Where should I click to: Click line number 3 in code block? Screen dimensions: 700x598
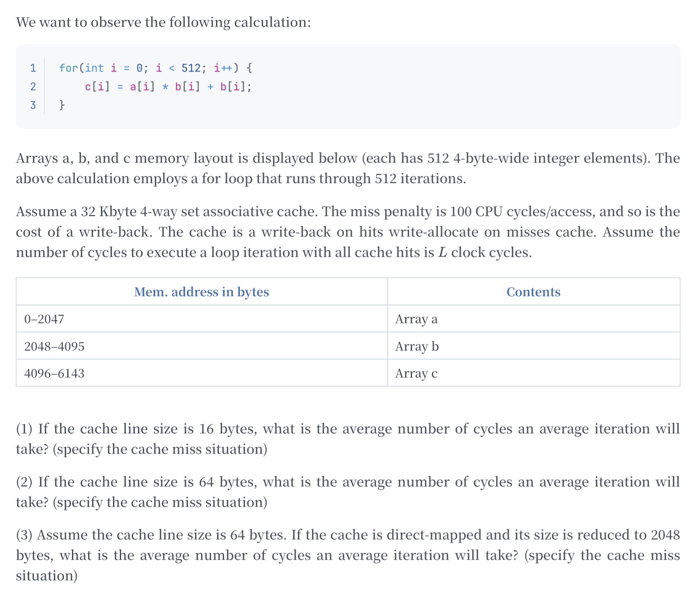coord(33,105)
